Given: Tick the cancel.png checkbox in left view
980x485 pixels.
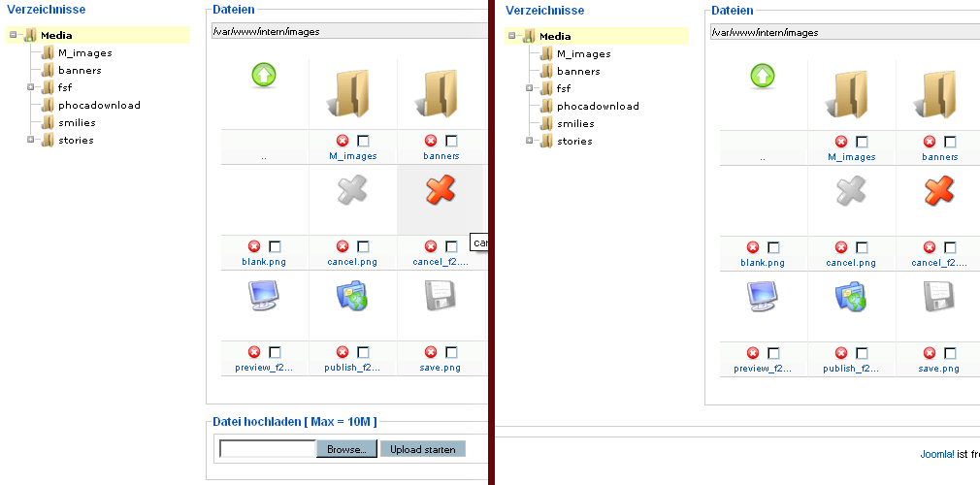Looking at the screenshot, I should pos(363,246).
